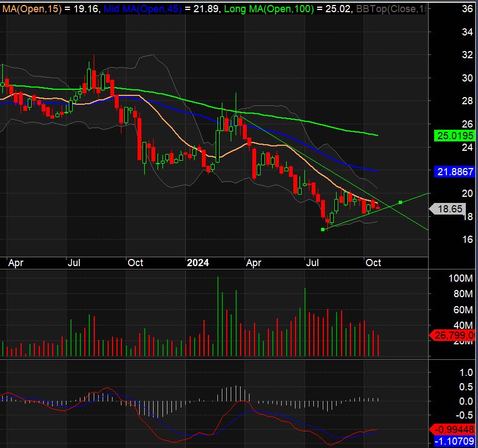Select the red -0.99448 indicator value tag
The width and height of the screenshot is (478, 448).
[x=454, y=430]
